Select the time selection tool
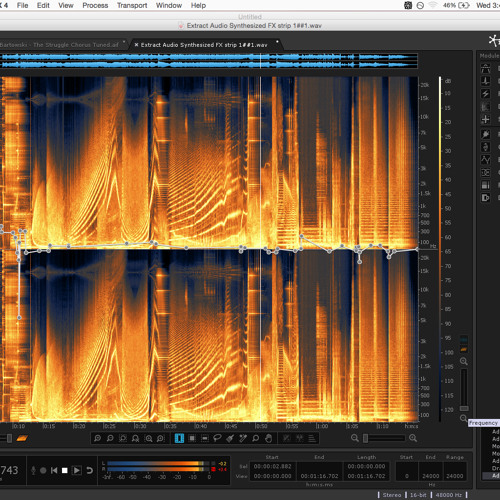Image resolution: width=500 pixels, height=500 pixels. (179, 438)
